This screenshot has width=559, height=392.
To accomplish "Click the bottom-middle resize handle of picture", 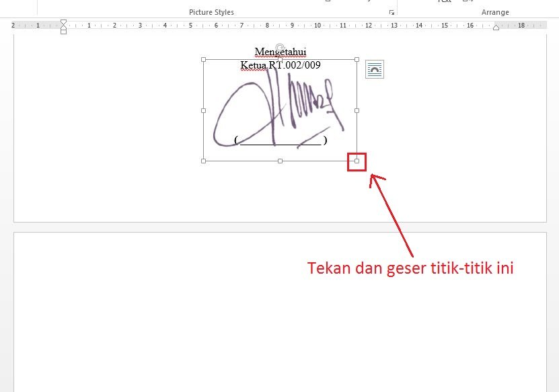I will pos(280,161).
